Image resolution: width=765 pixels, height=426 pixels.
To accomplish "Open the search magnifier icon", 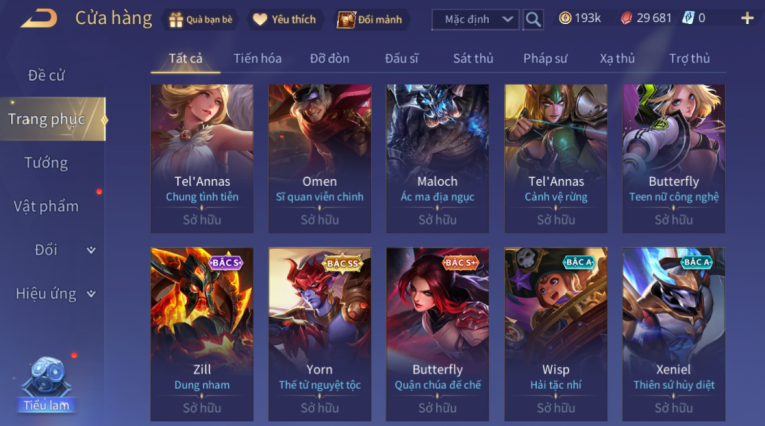I will 533,20.
